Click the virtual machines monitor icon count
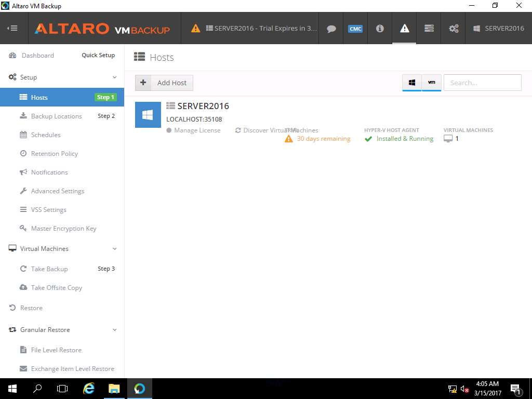The height and width of the screenshot is (399, 532). pyautogui.click(x=451, y=139)
